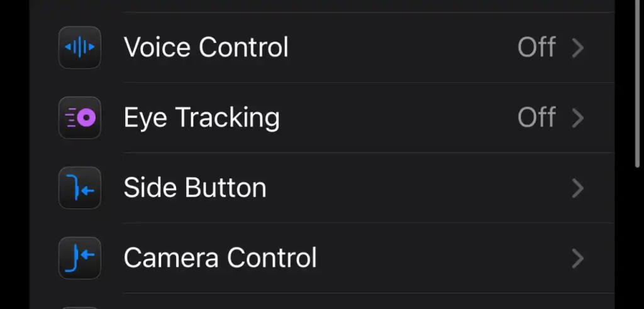
Task: Click the vertical scrollbar on the right edge
Action: tap(637, 82)
